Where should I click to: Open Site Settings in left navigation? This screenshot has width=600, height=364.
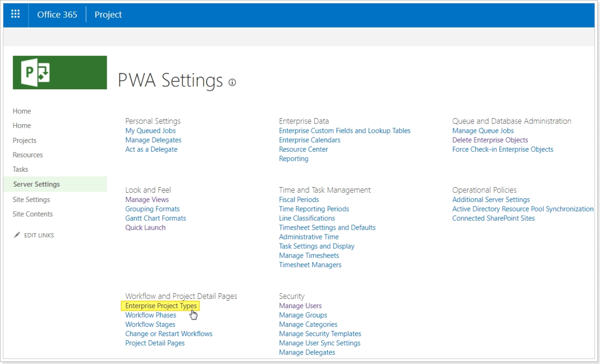pos(31,199)
